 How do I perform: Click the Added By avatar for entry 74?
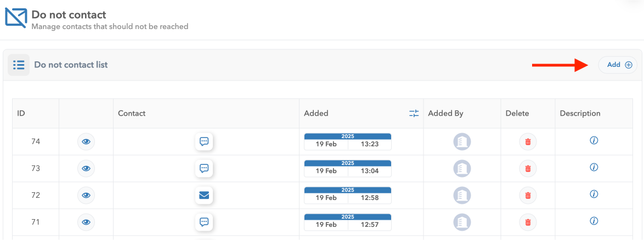pos(462,142)
